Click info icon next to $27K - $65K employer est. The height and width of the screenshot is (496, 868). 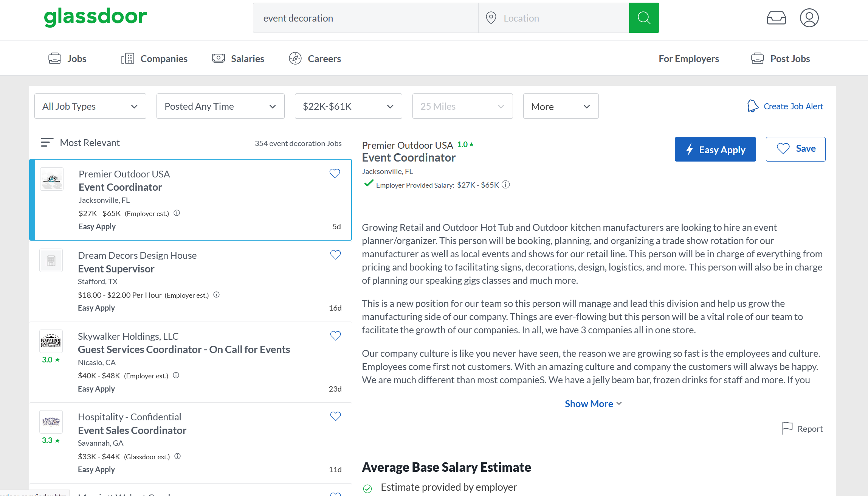click(177, 213)
